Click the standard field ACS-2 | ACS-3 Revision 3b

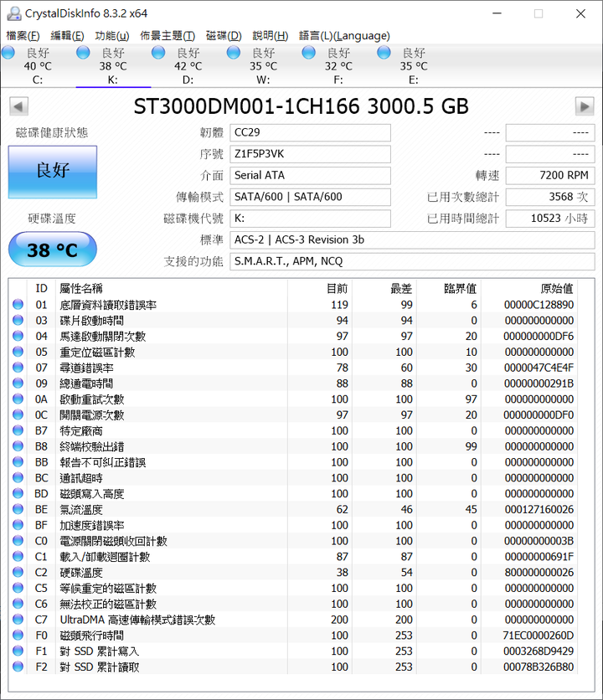412,239
